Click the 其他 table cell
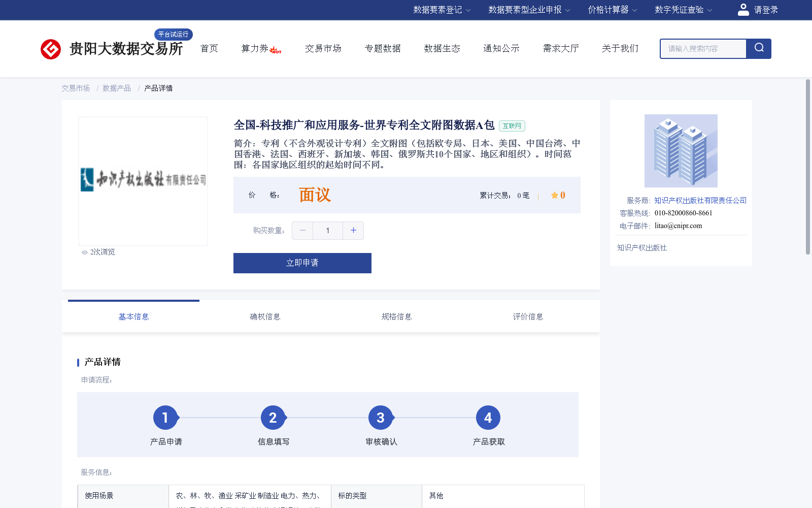Screen dimensions: 812x508 click(x=503, y=496)
